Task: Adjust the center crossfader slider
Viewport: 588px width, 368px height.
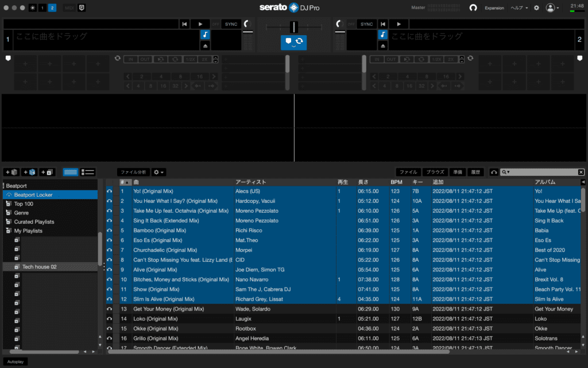Action: (294, 27)
